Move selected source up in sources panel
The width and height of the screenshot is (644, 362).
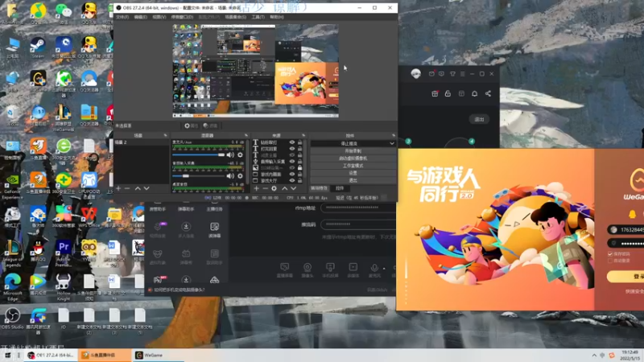tap(285, 188)
